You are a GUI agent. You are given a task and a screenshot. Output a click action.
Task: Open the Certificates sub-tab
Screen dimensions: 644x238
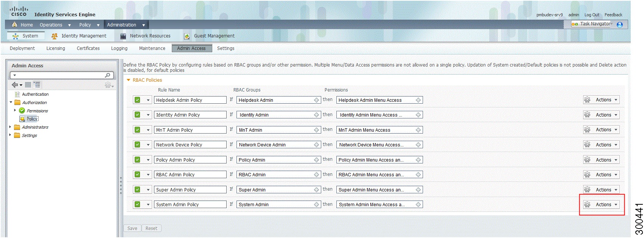click(x=88, y=48)
